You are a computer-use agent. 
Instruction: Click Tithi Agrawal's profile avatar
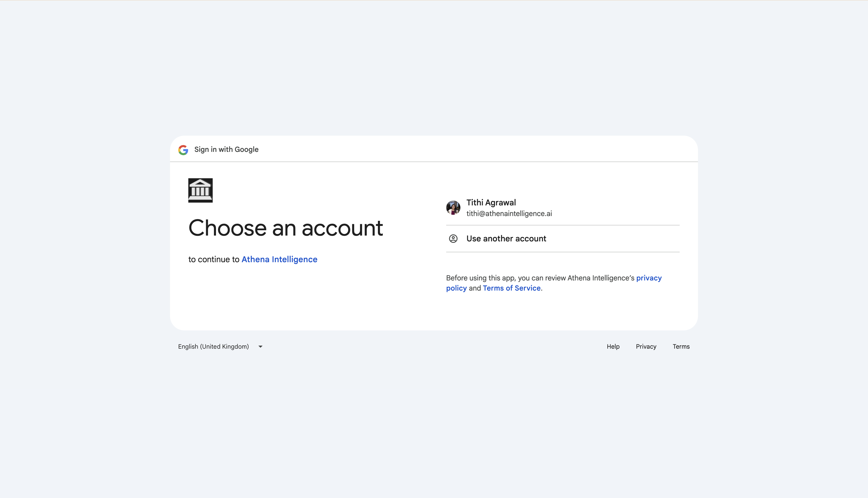point(453,208)
